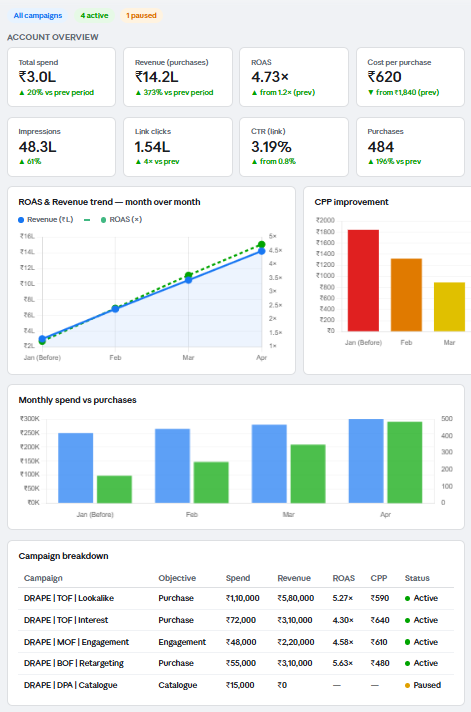This screenshot has width=471, height=712.
Task: Click the 4.30× ROAS value
Action: [x=343, y=620]
